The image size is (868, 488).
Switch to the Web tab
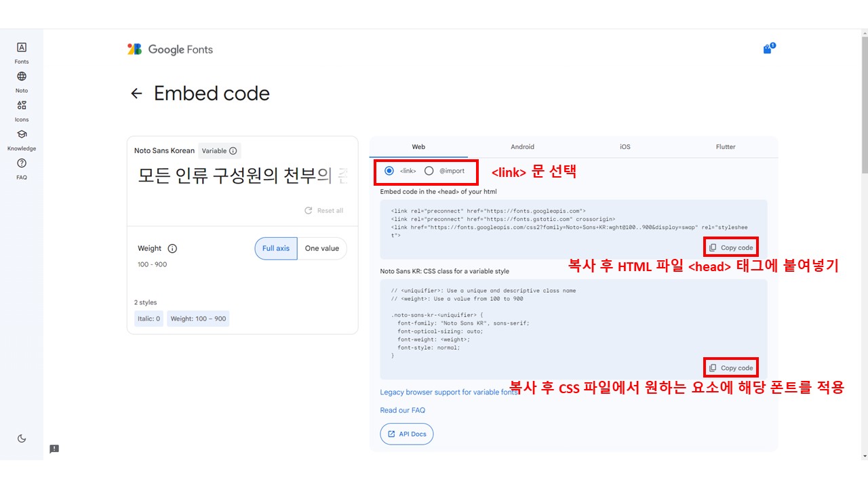(418, 146)
